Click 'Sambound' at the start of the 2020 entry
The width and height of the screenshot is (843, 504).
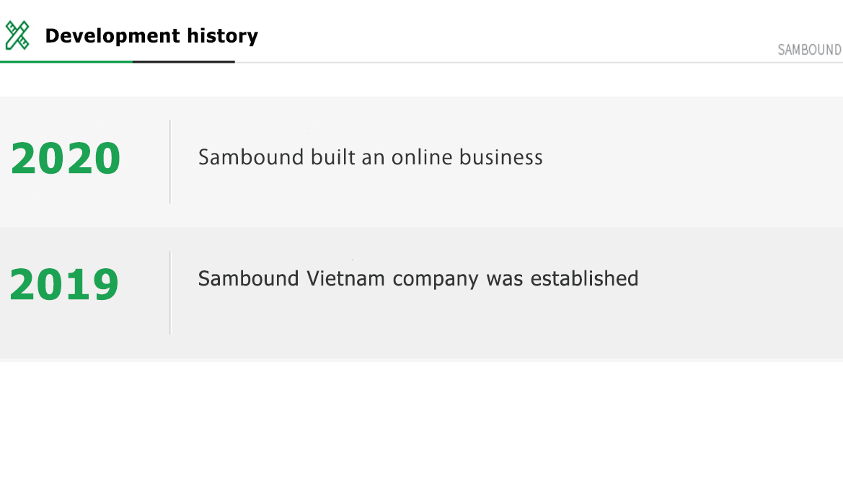tap(251, 157)
